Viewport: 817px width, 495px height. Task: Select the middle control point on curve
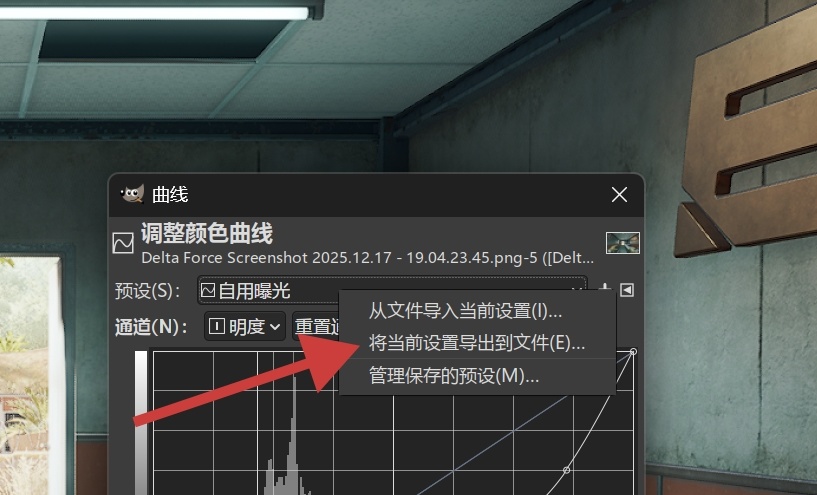pos(566,470)
